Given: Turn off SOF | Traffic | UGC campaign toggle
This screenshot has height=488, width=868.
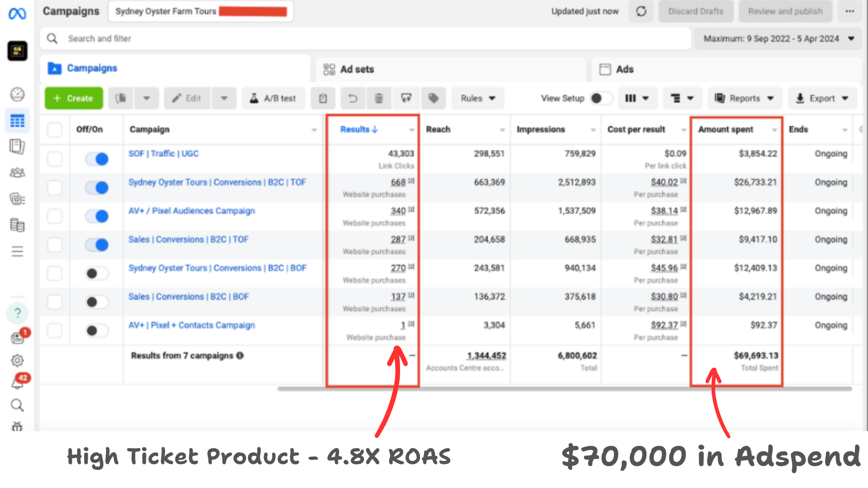Looking at the screenshot, I should [97, 159].
